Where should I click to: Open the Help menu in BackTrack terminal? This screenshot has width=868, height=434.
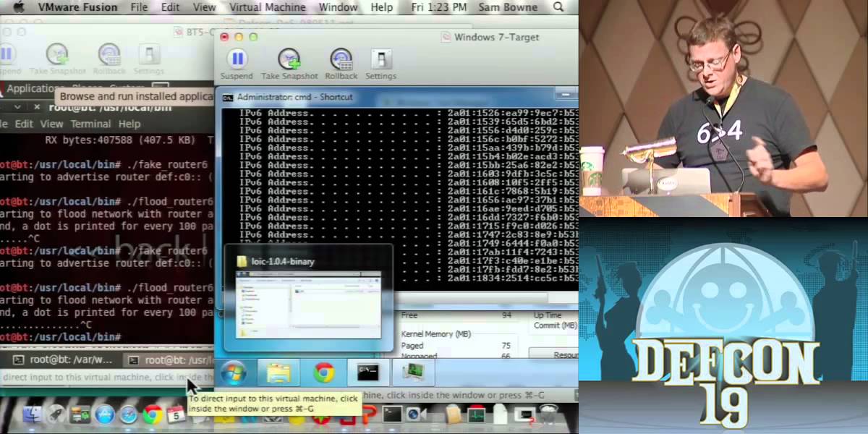point(129,124)
